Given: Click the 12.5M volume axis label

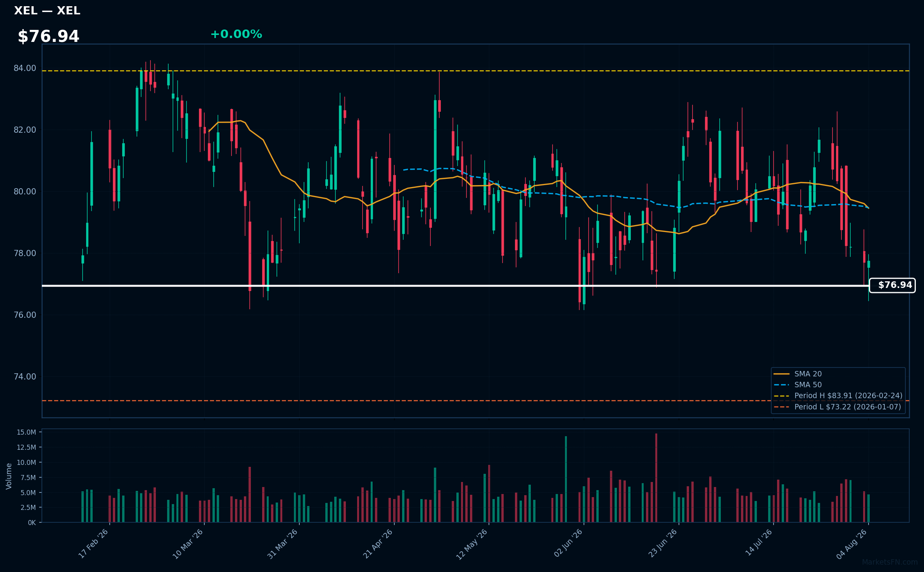Looking at the screenshot, I should coord(26,447).
